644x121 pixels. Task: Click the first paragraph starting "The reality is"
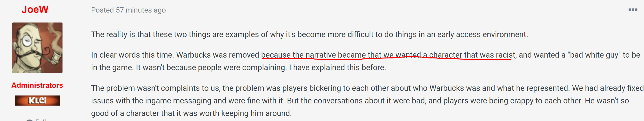coord(309,34)
